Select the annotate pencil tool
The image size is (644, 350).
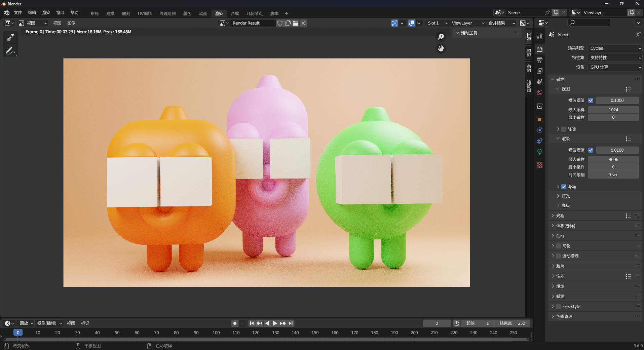(10, 51)
